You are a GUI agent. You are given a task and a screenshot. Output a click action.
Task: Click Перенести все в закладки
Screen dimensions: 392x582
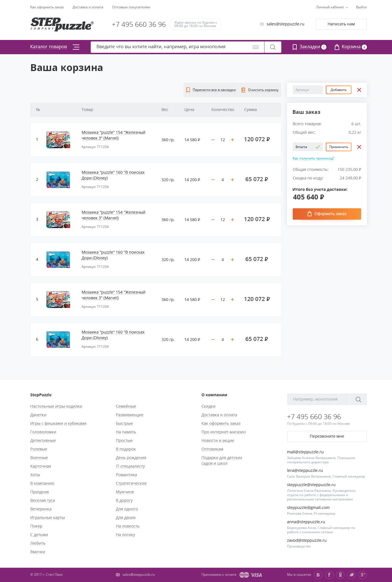211,90
